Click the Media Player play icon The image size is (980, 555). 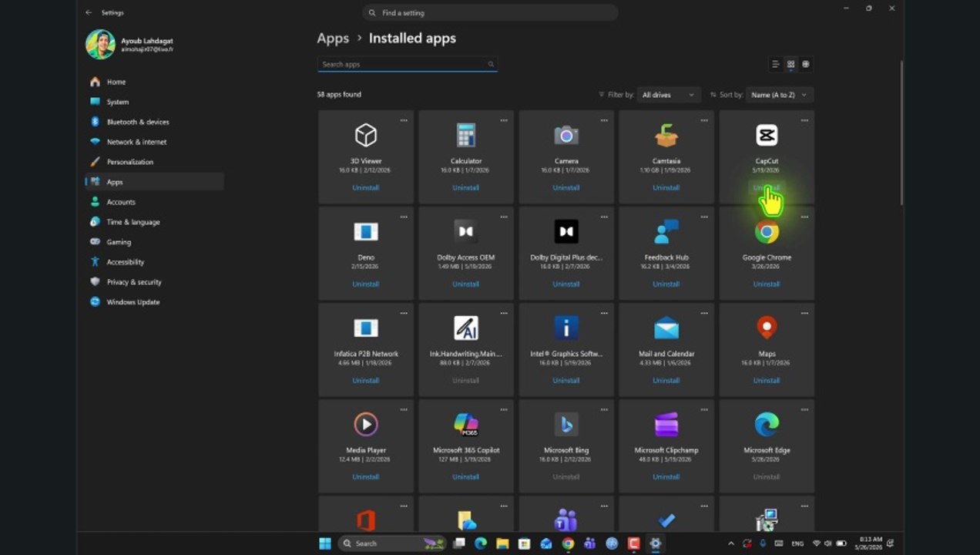pos(366,425)
